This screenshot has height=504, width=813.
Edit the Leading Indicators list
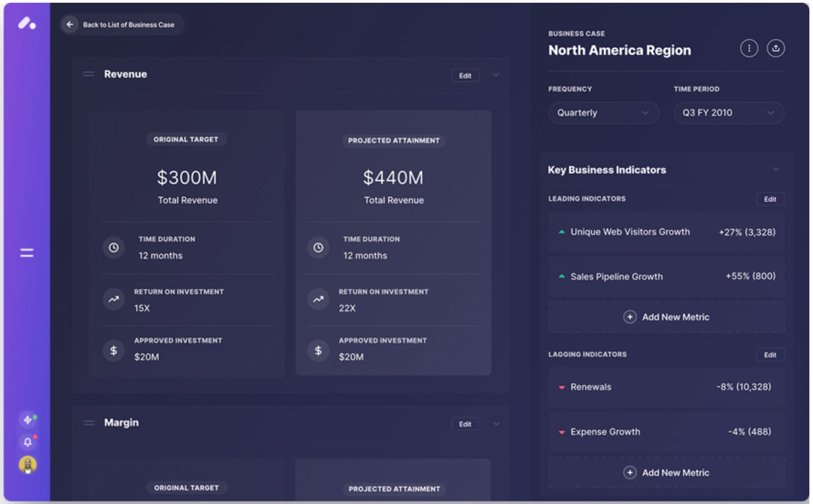(770, 199)
